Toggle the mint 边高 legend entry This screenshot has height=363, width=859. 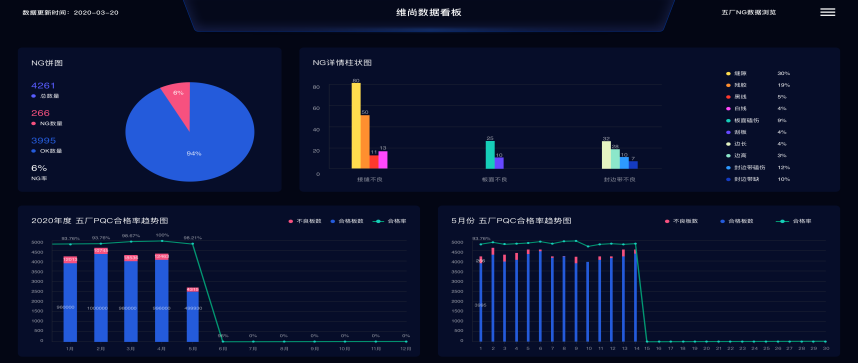point(758,155)
